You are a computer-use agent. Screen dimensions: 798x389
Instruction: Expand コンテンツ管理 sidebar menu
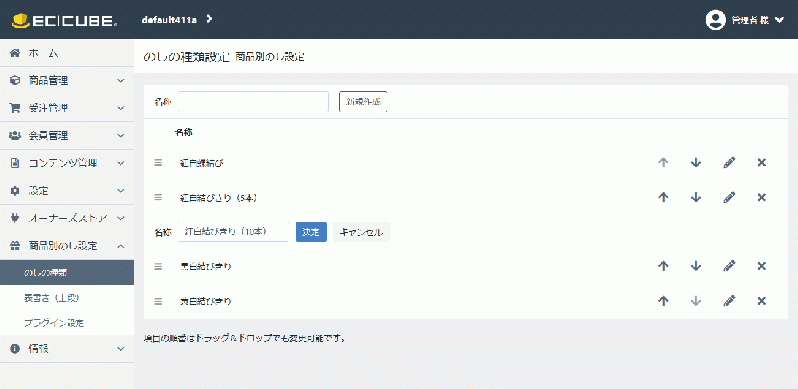(67, 163)
